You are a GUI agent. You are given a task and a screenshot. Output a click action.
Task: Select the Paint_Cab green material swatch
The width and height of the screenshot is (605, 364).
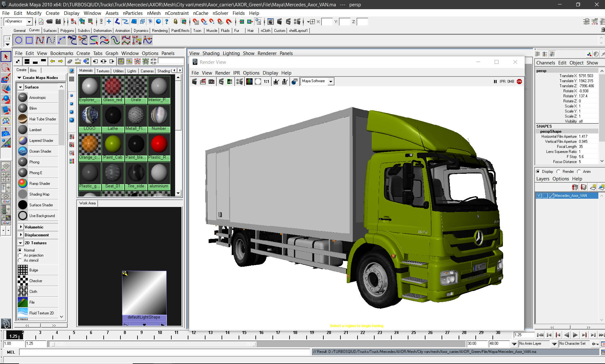coord(113,147)
